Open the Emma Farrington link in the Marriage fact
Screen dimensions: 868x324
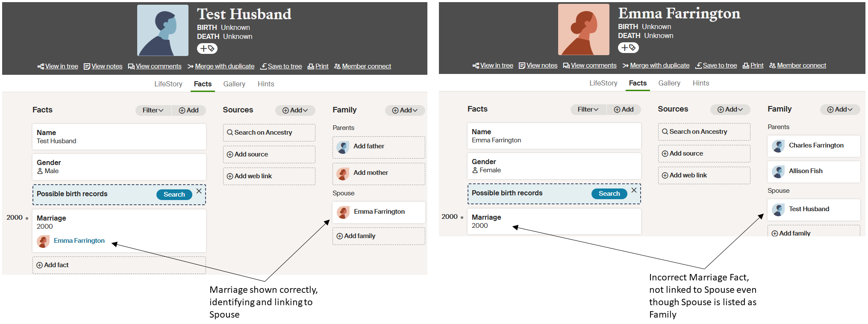79,241
